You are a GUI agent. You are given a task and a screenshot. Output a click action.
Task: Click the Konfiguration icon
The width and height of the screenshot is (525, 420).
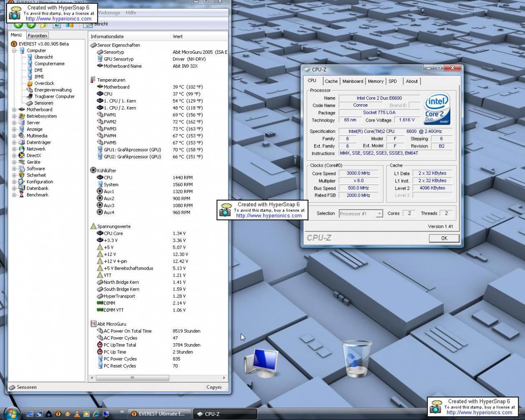pyautogui.click(x=22, y=182)
